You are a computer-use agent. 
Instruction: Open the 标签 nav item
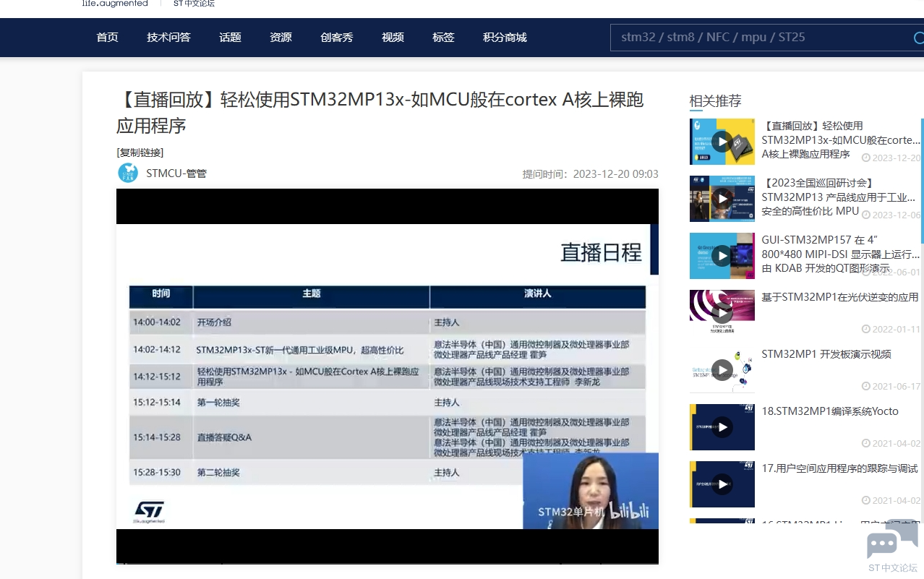click(443, 38)
